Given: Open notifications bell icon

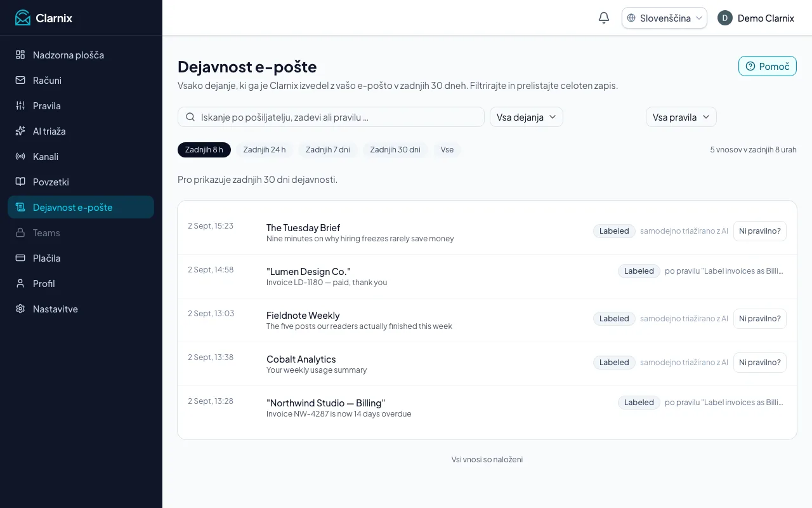Looking at the screenshot, I should click(604, 18).
